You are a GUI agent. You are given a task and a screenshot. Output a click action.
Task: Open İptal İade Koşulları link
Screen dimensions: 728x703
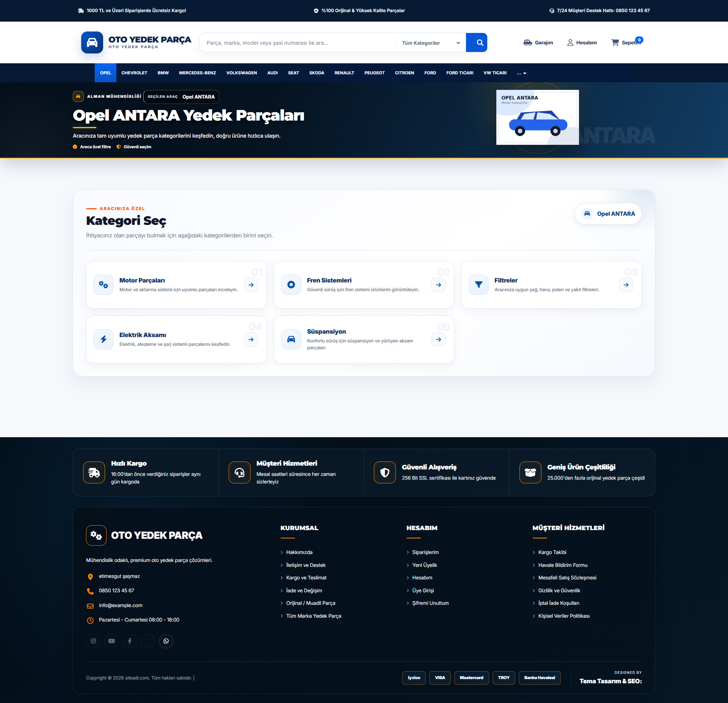(x=559, y=603)
